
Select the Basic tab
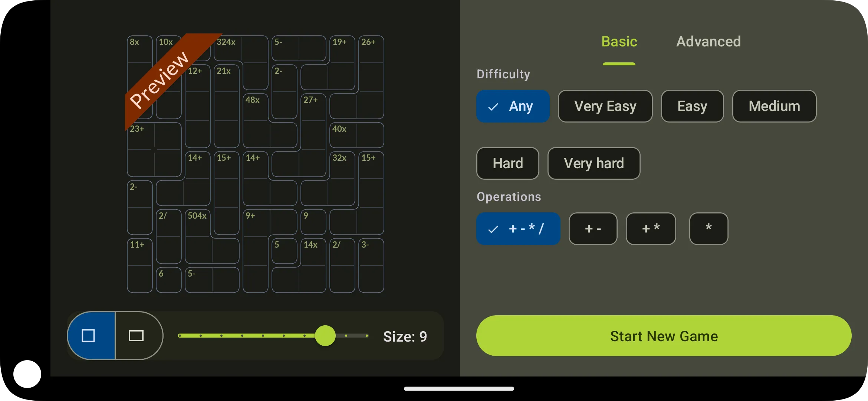coord(619,40)
